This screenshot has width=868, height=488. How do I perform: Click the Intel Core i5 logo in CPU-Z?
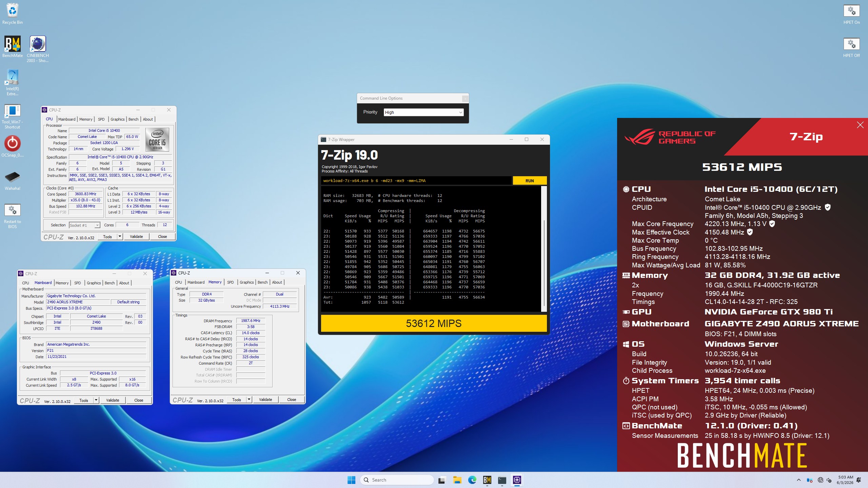(x=157, y=139)
